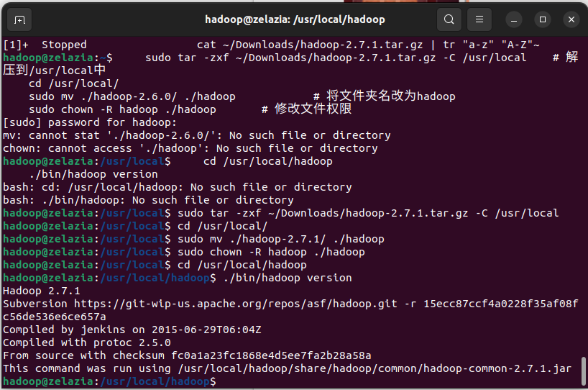Open a new terminal tab
Viewport: 588px width, 390px height.
19,19
